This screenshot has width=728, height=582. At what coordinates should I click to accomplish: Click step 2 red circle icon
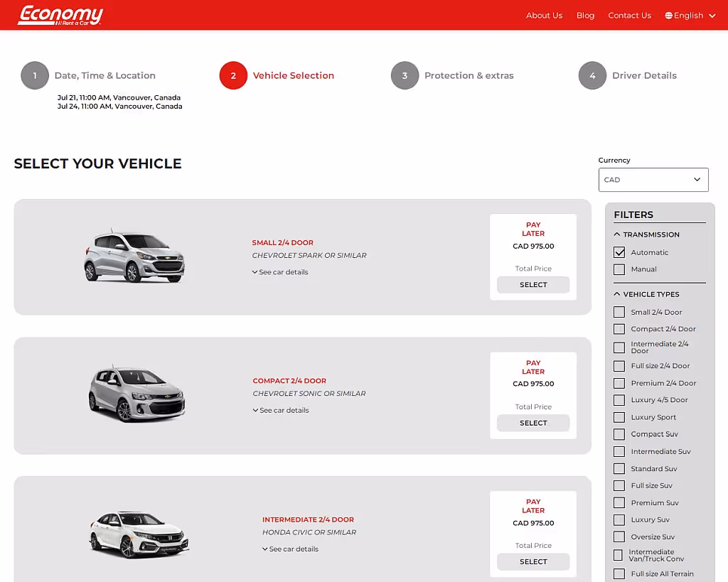tap(233, 75)
